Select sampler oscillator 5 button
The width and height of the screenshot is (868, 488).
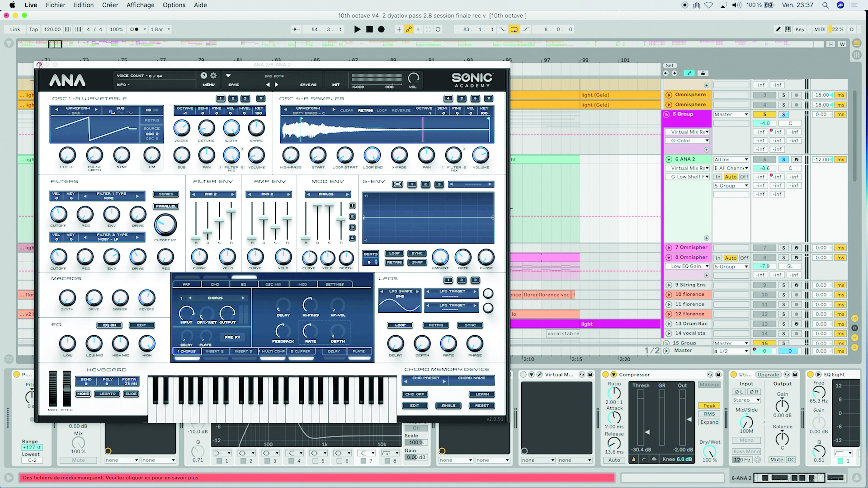coord(462,99)
